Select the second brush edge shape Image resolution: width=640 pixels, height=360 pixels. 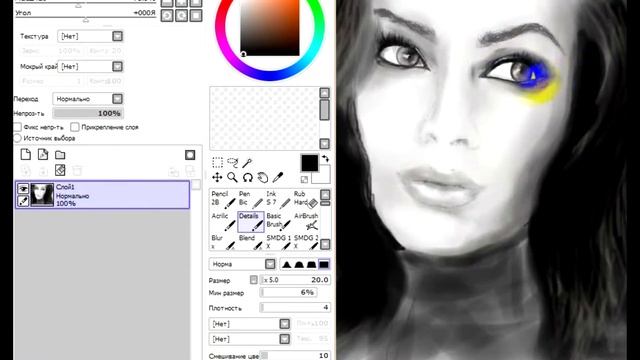pyautogui.click(x=299, y=264)
